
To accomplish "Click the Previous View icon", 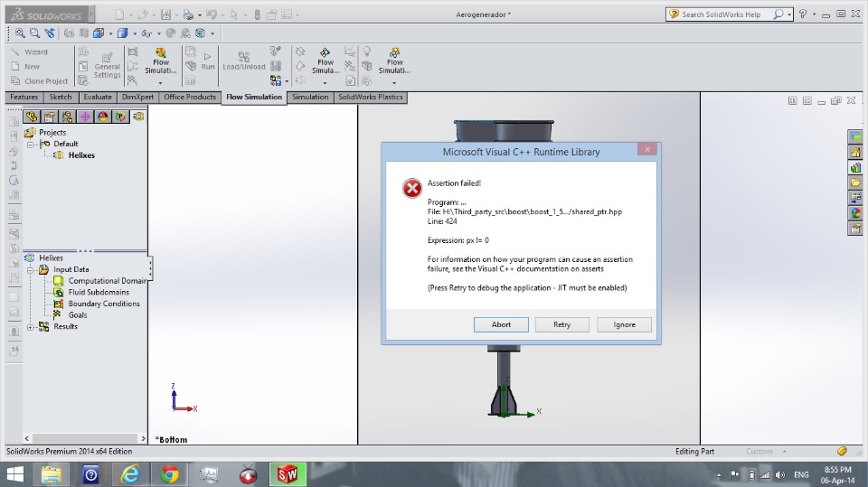I will pos(50,33).
